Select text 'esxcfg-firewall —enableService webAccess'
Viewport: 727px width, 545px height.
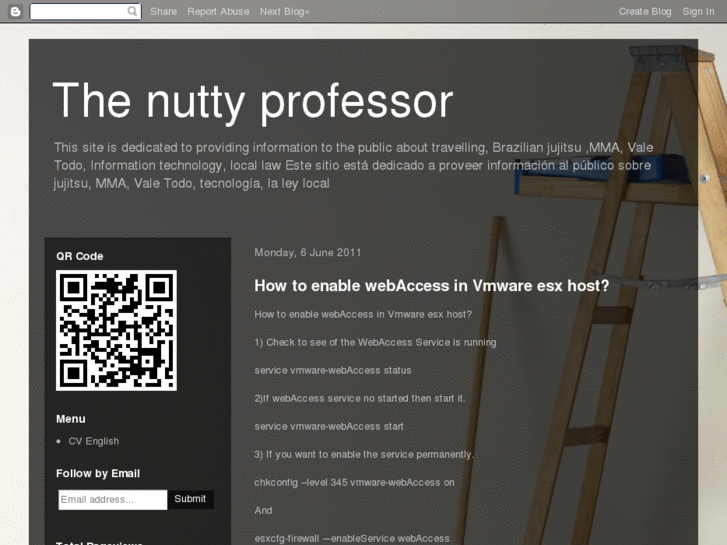(352, 539)
